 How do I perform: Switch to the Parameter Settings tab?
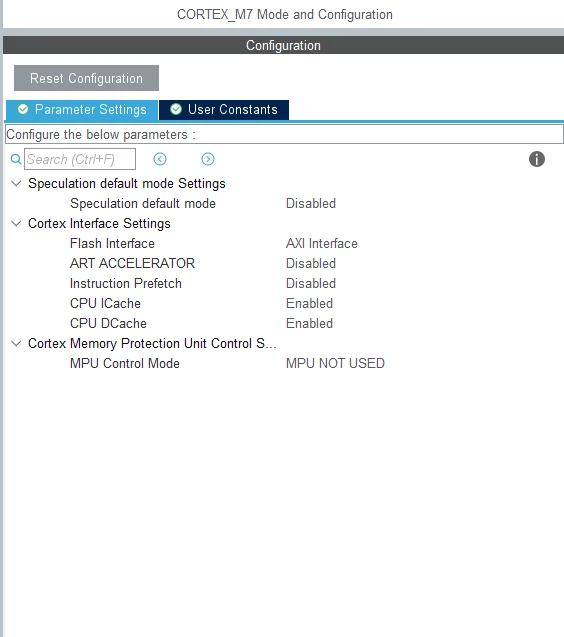pos(82,110)
